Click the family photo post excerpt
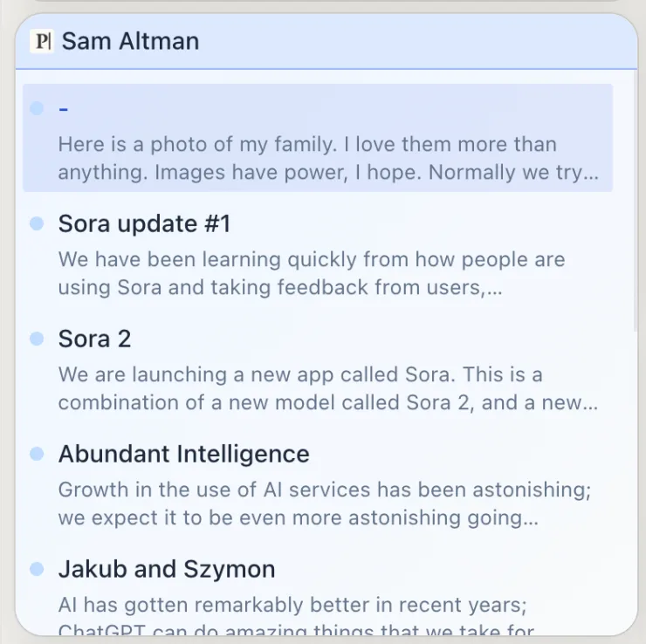 [328, 158]
